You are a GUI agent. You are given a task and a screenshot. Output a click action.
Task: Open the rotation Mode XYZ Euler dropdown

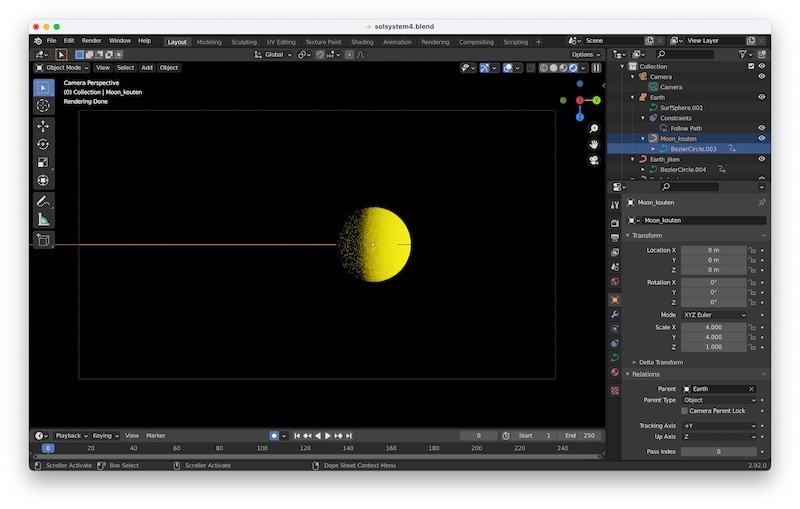714,315
